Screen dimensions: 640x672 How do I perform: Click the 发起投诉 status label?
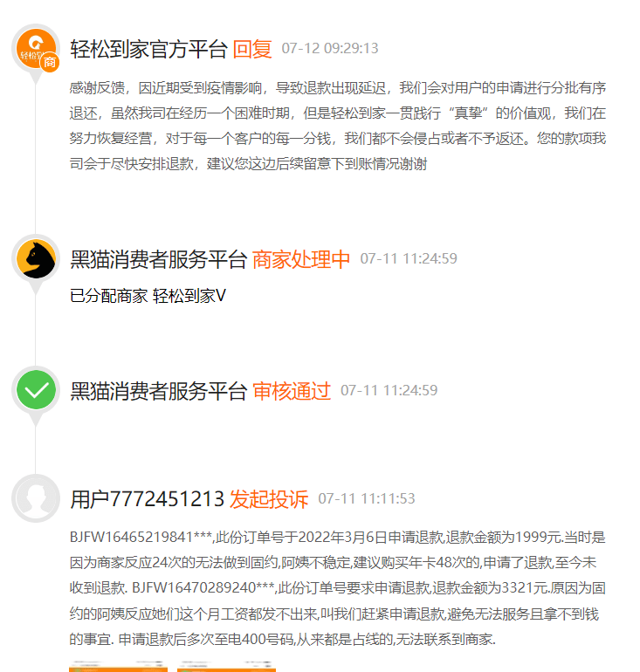pos(269,499)
